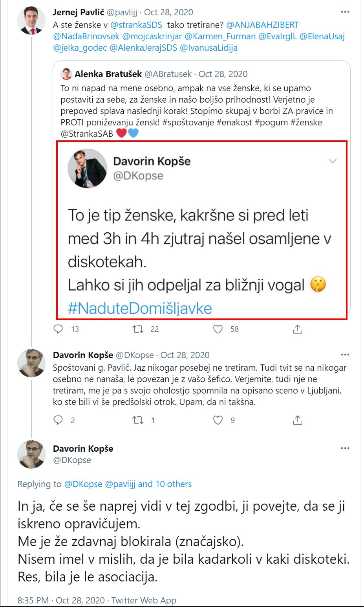This screenshot has height=607, width=364.
Task: Expand chevron in Davorin Kopše screenshot tweet
Action: [x=332, y=161]
